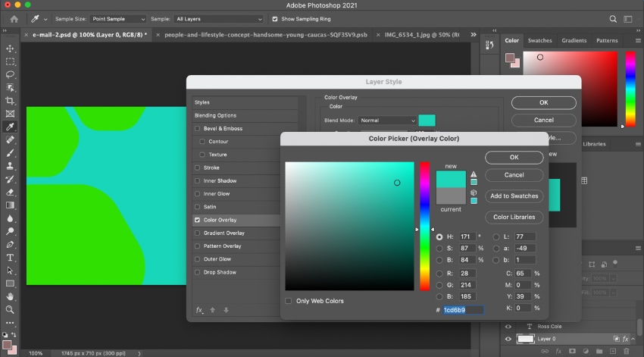Switch to the Swatches panel tab

pos(540,40)
